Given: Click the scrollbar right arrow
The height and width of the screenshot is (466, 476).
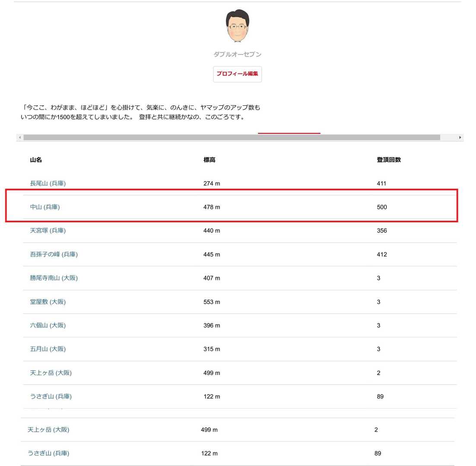Looking at the screenshot, I should (460, 137).
